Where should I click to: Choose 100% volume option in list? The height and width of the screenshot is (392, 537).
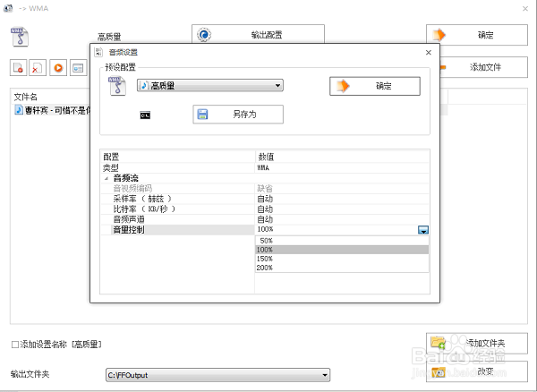342,250
